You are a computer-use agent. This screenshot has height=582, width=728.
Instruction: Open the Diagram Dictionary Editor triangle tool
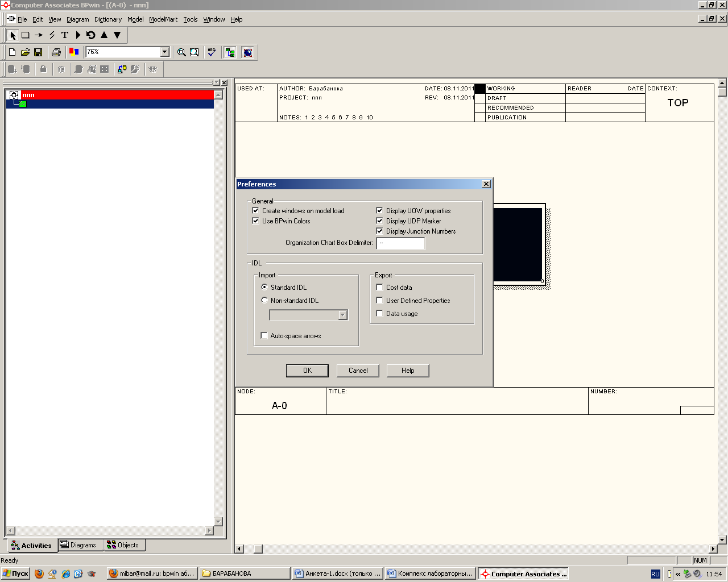(x=78, y=35)
